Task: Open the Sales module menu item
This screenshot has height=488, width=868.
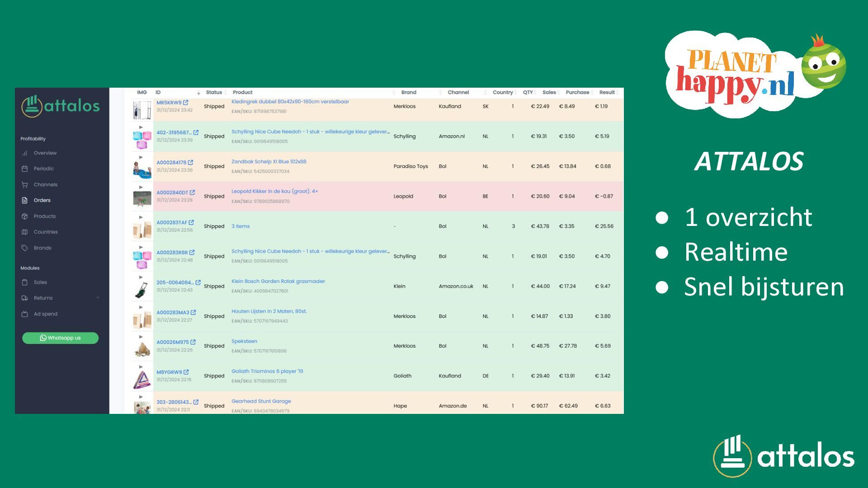Action: click(x=40, y=282)
